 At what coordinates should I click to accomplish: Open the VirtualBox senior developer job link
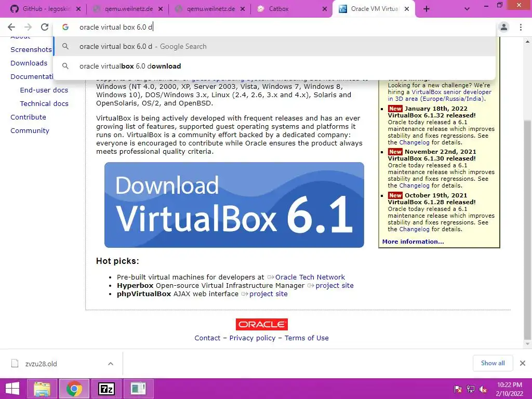point(440,96)
